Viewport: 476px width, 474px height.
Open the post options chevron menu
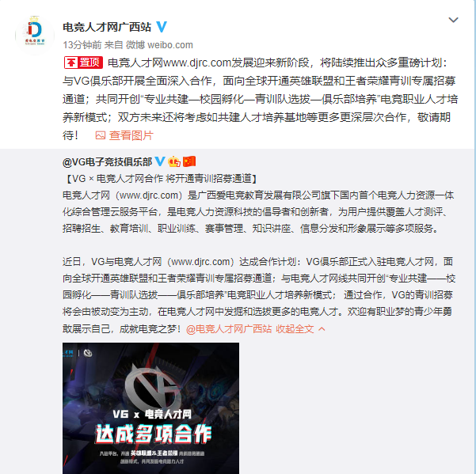(453, 20)
